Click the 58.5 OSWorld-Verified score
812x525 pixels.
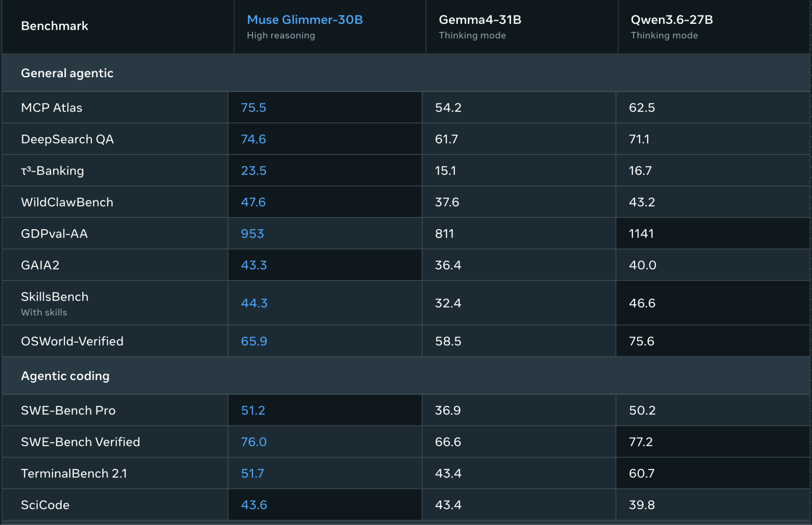(448, 341)
